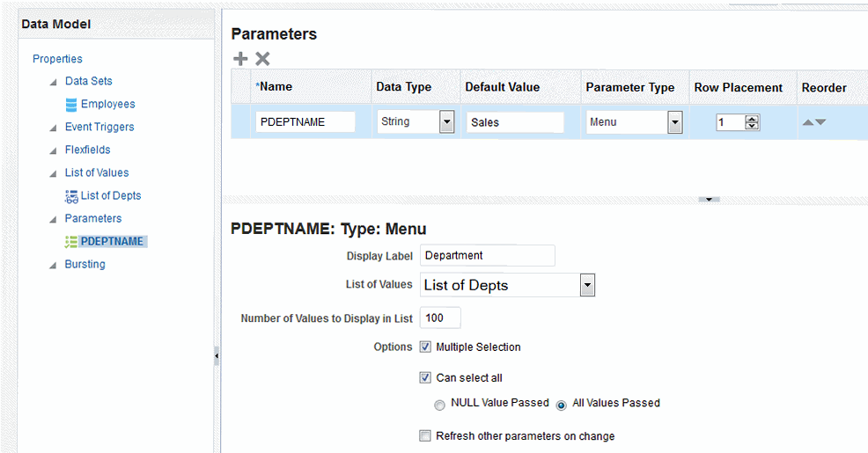This screenshot has width=868, height=453.
Task: Click the Properties link
Action: (57, 59)
